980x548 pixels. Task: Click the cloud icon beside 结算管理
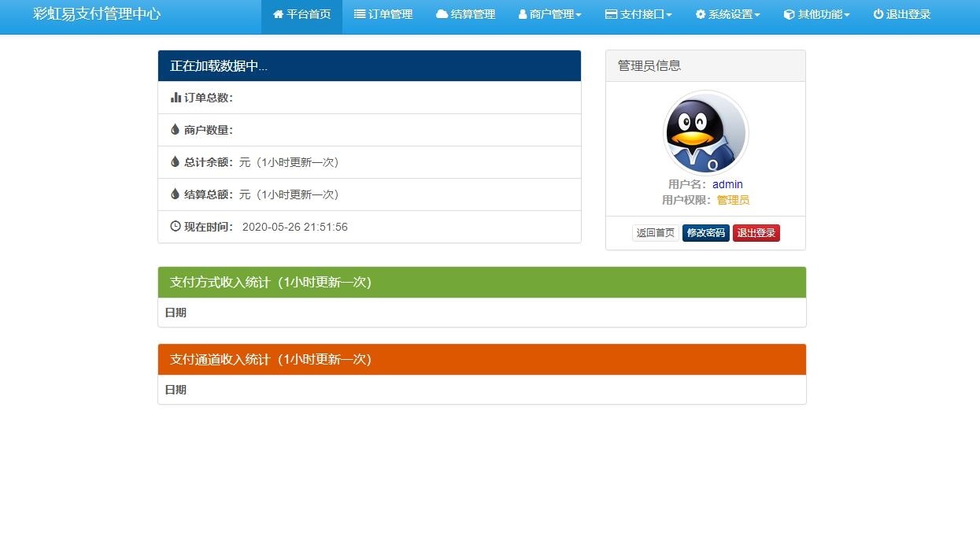coord(442,14)
